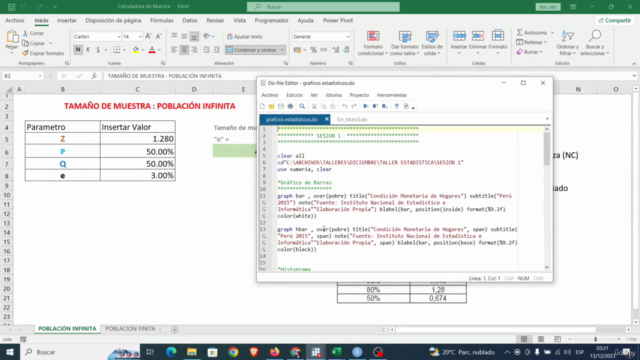Click Toggle bookmark icon in Do-file Editor

click(x=366, y=106)
